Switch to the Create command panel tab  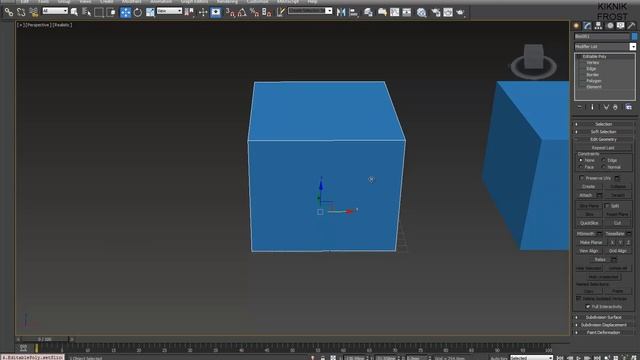tap(576, 26)
